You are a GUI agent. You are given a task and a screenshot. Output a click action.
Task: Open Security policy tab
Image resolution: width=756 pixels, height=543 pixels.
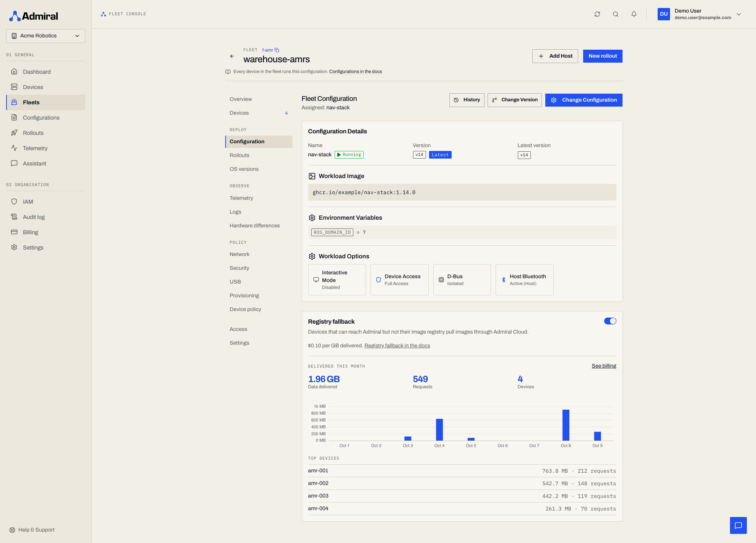click(259, 268)
